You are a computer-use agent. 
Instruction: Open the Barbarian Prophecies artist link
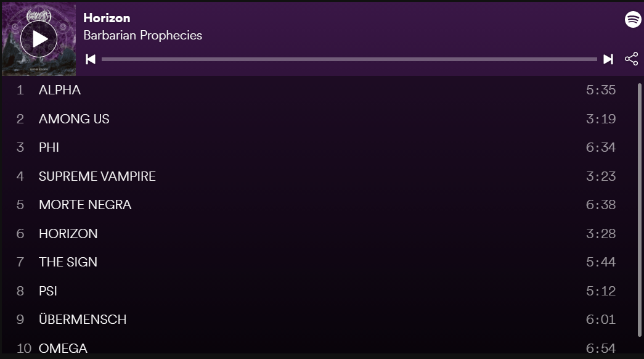click(x=142, y=35)
